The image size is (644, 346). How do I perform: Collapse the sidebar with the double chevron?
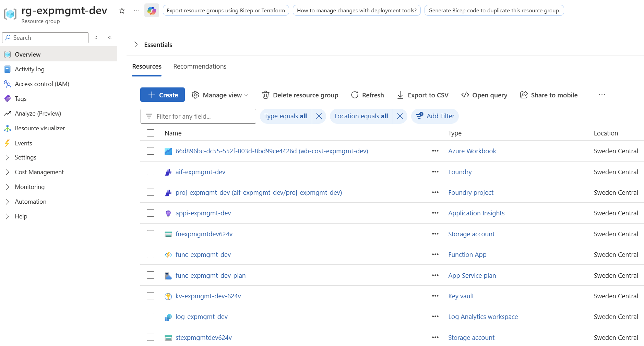click(x=110, y=38)
